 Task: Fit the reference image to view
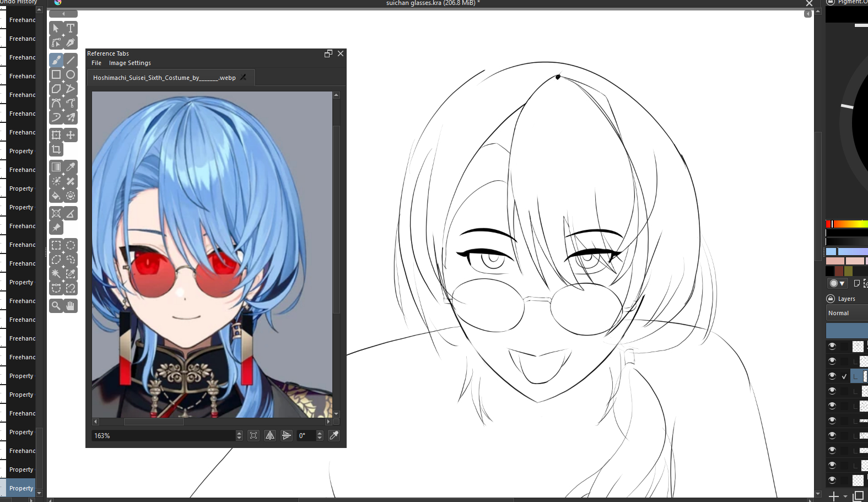click(x=254, y=435)
